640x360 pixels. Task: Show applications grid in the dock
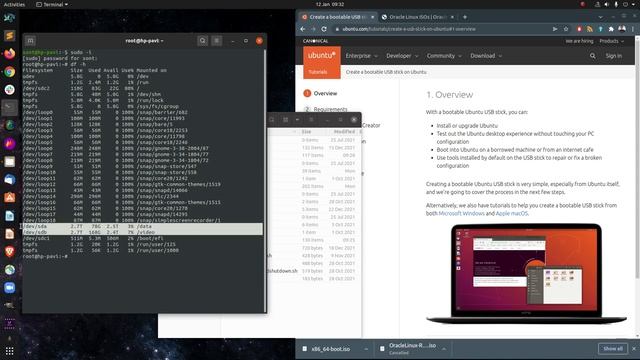(x=9, y=351)
